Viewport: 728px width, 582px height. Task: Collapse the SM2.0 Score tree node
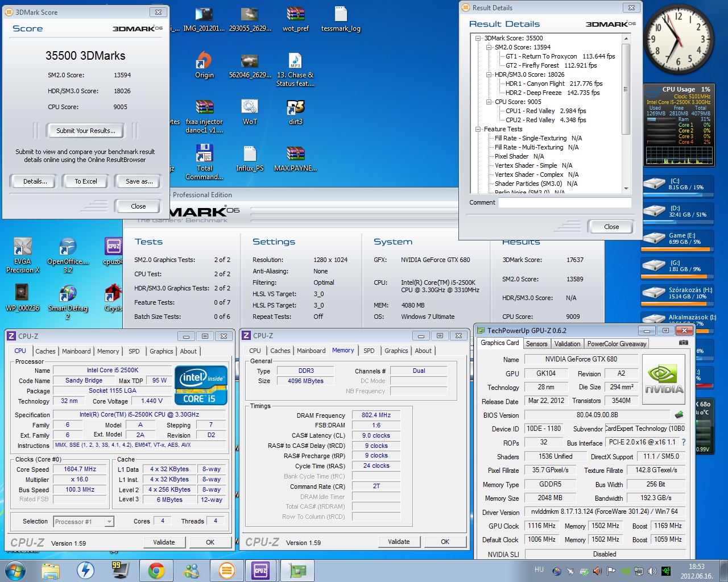pyautogui.click(x=489, y=47)
